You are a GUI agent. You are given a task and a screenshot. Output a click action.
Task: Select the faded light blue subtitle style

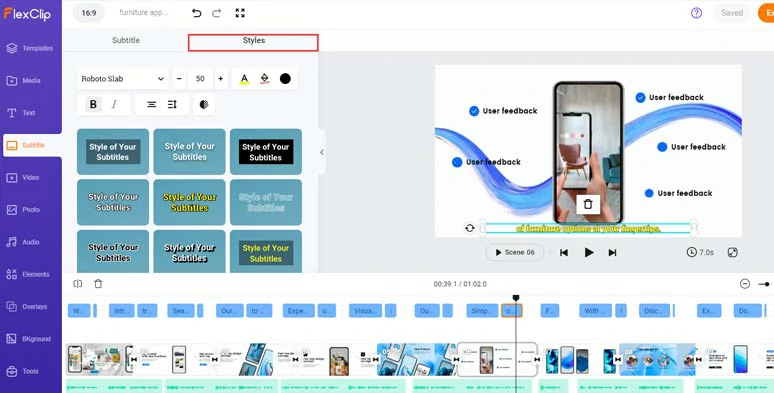pyautogui.click(x=266, y=202)
